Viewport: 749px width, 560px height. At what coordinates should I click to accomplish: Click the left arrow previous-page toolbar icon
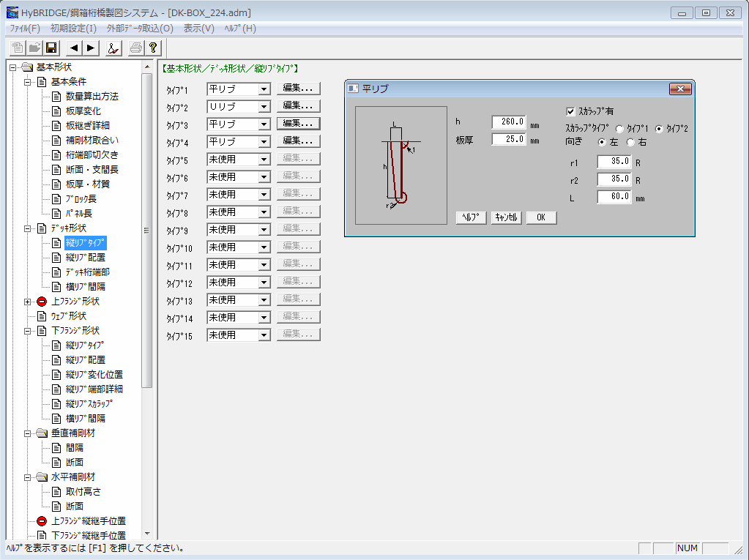pyautogui.click(x=73, y=48)
